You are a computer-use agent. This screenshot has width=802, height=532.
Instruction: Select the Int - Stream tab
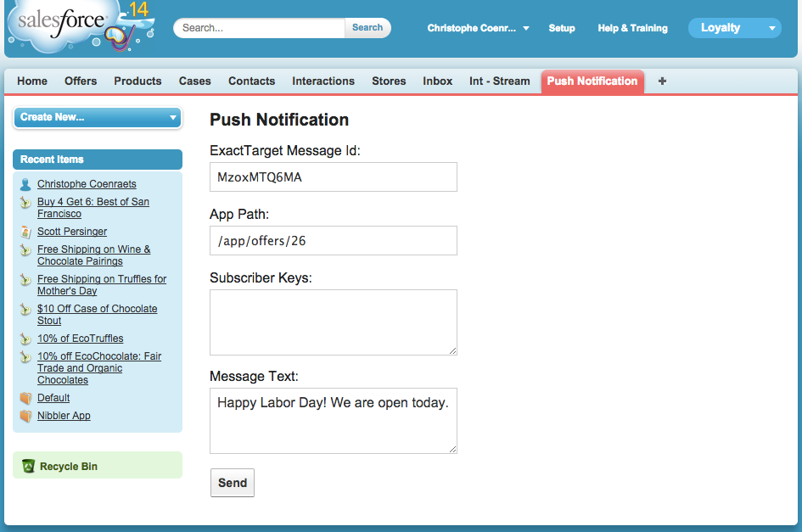[x=500, y=81]
